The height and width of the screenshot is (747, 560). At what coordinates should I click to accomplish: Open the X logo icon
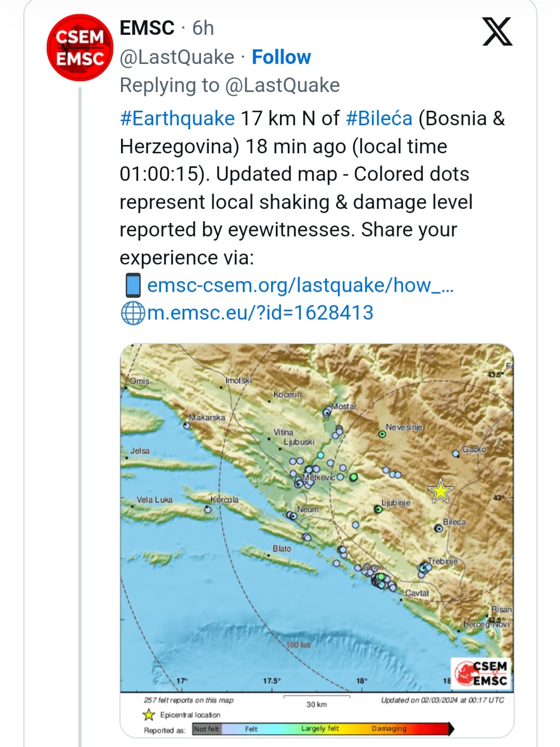pos(497,31)
